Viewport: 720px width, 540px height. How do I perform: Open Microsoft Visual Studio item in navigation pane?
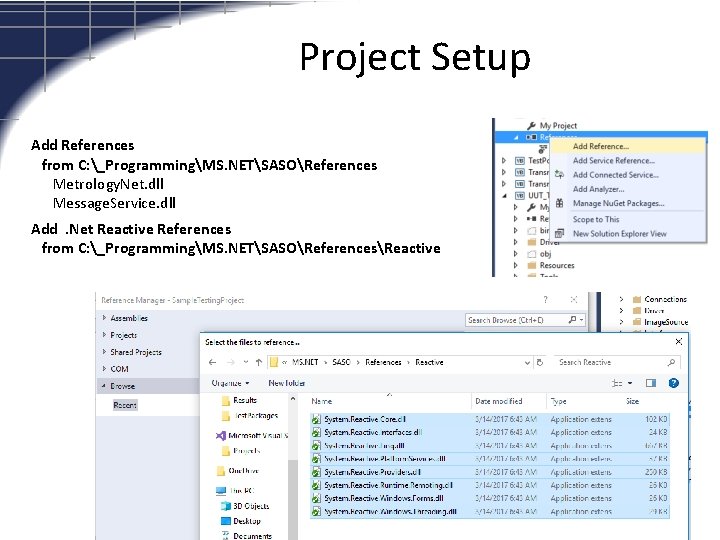(252, 435)
